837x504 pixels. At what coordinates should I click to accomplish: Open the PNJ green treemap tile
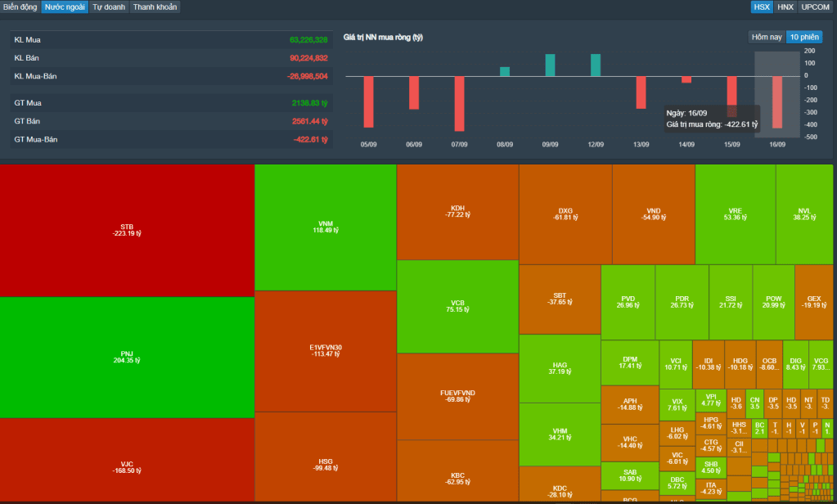pyautogui.click(x=127, y=356)
